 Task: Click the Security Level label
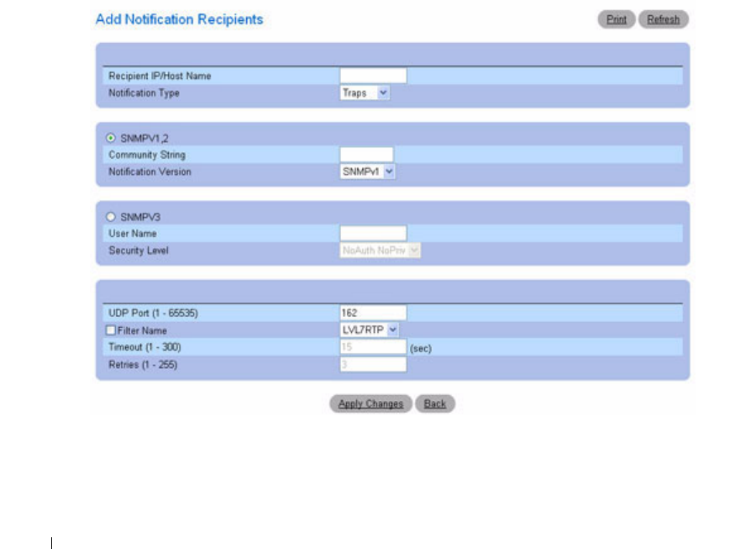[139, 251]
